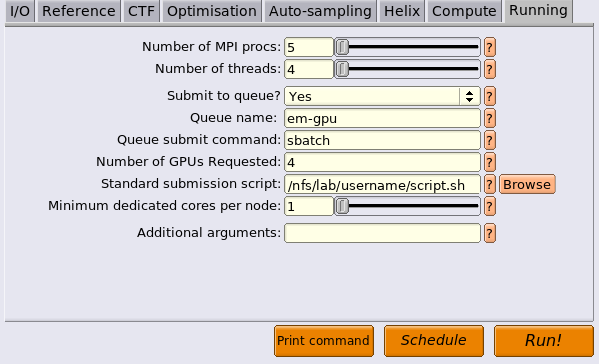Image resolution: width=599 pixels, height=364 pixels.
Task: Open the Optimisation tab
Action: tap(212, 11)
